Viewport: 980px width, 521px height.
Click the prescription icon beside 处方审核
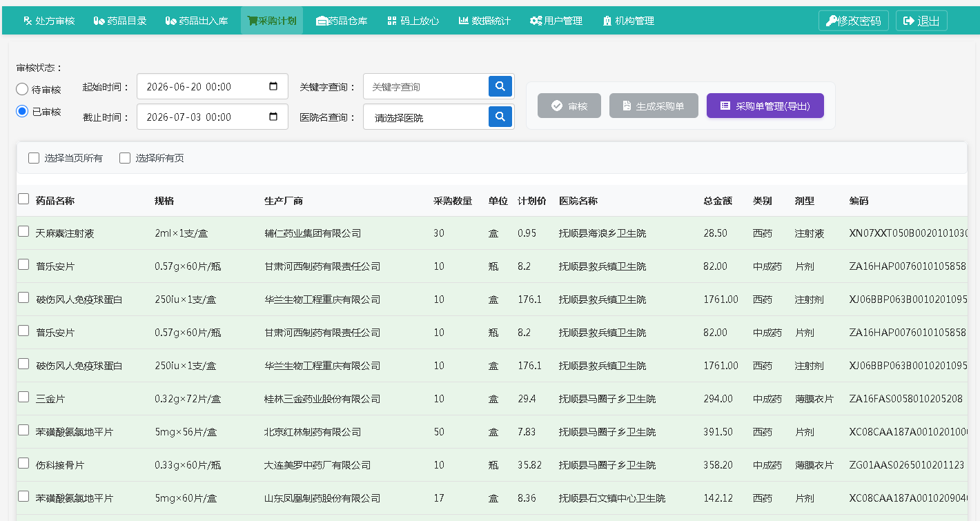pyautogui.click(x=28, y=21)
